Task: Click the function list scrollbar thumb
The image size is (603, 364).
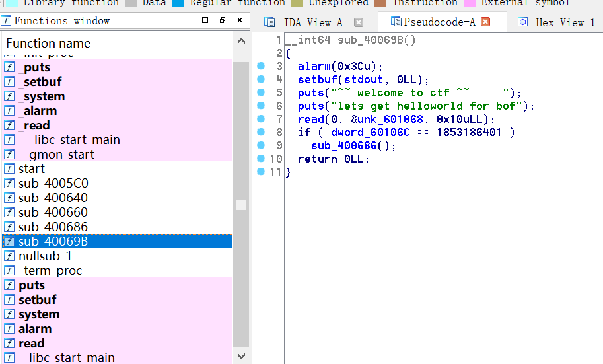Action: point(241,205)
